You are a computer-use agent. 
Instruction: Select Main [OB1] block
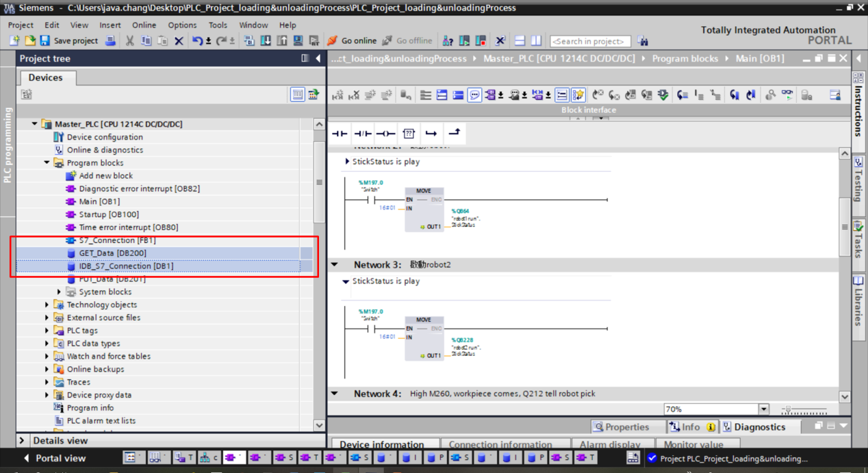(x=99, y=201)
